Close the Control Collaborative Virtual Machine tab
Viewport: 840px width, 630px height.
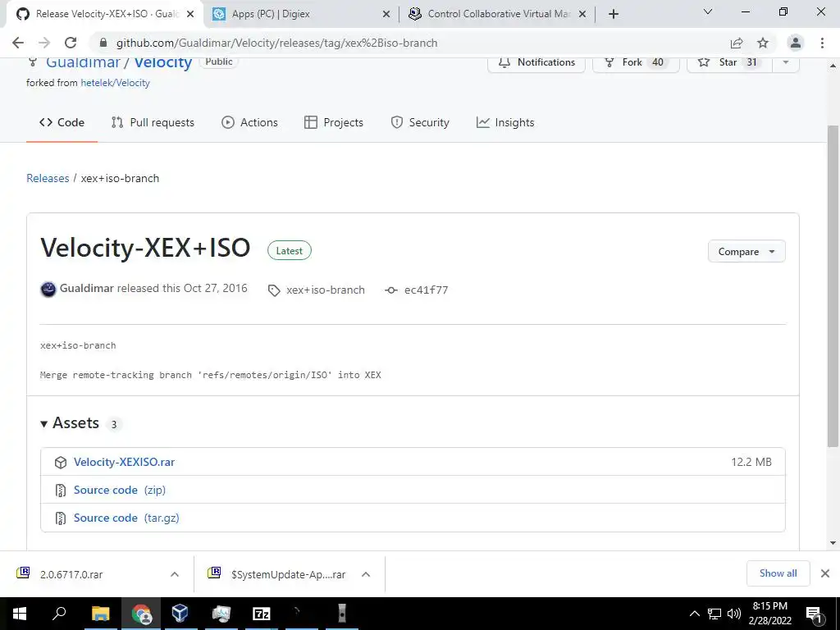(582, 14)
